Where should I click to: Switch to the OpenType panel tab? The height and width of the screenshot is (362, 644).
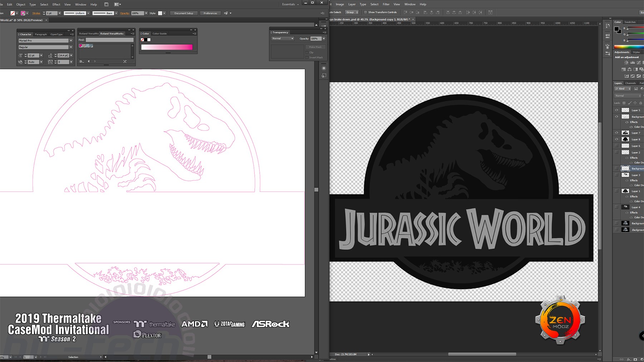pos(57,34)
